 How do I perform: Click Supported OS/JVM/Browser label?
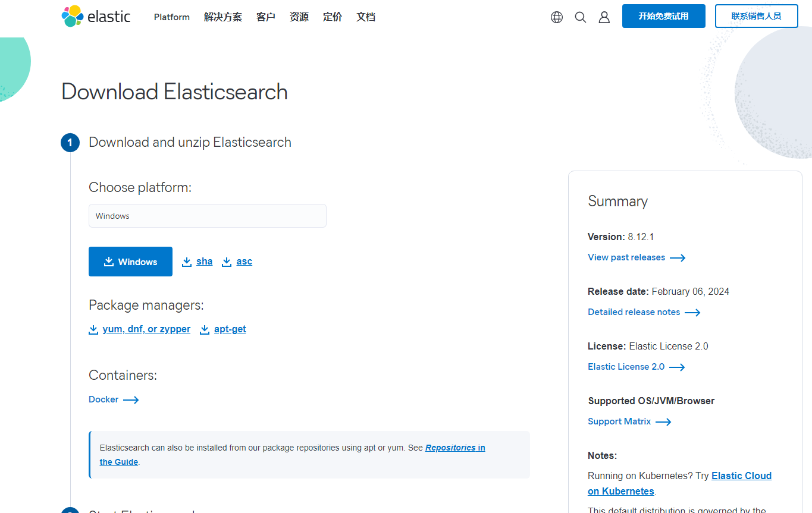point(651,401)
